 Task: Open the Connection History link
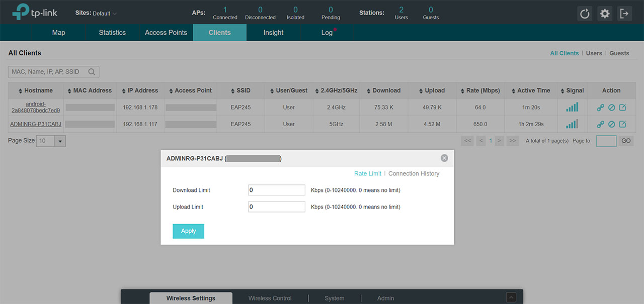(414, 173)
